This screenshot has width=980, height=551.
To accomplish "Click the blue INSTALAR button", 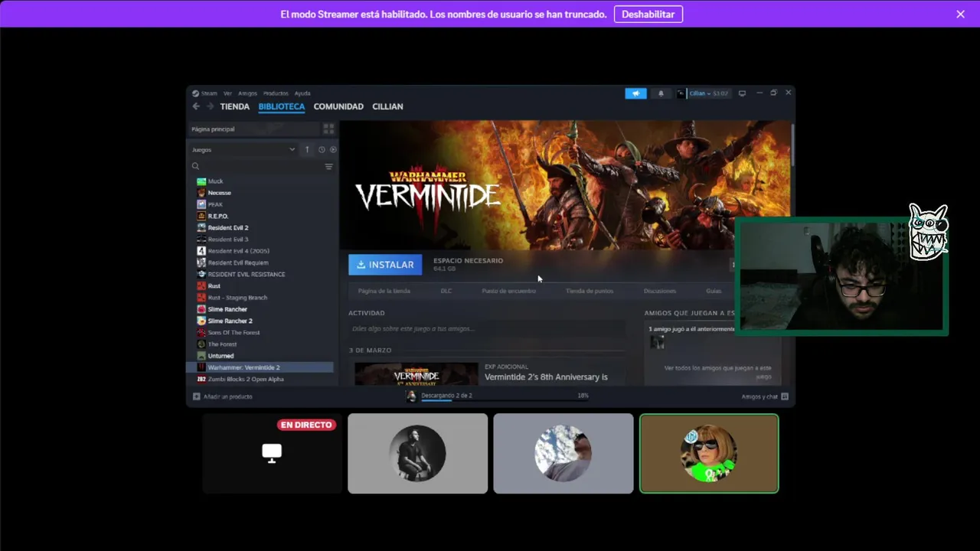I will [385, 265].
